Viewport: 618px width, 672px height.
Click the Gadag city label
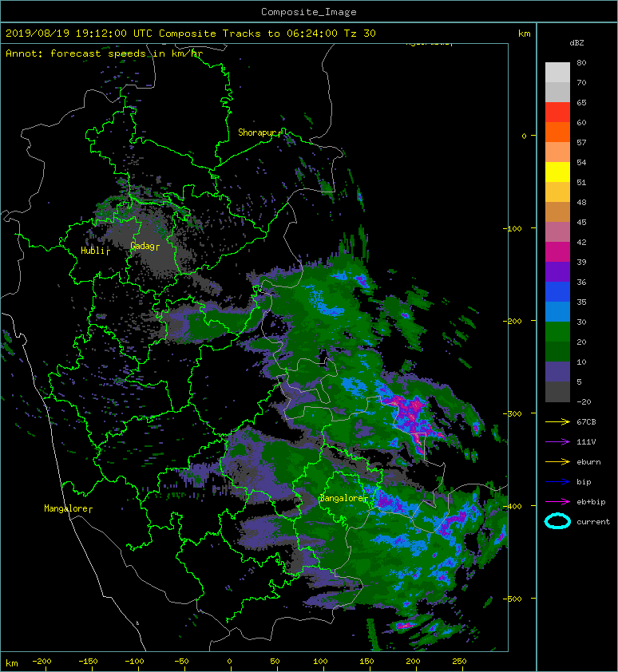click(142, 246)
